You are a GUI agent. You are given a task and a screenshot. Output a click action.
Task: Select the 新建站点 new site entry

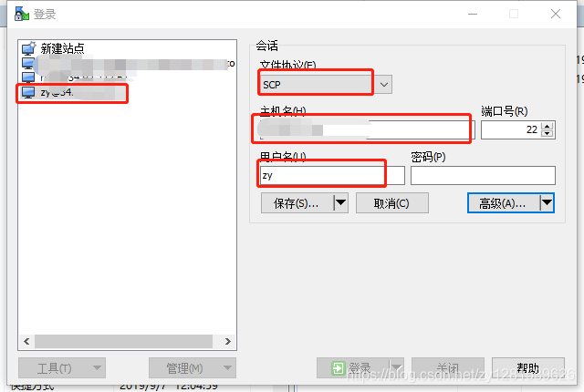pos(53,48)
